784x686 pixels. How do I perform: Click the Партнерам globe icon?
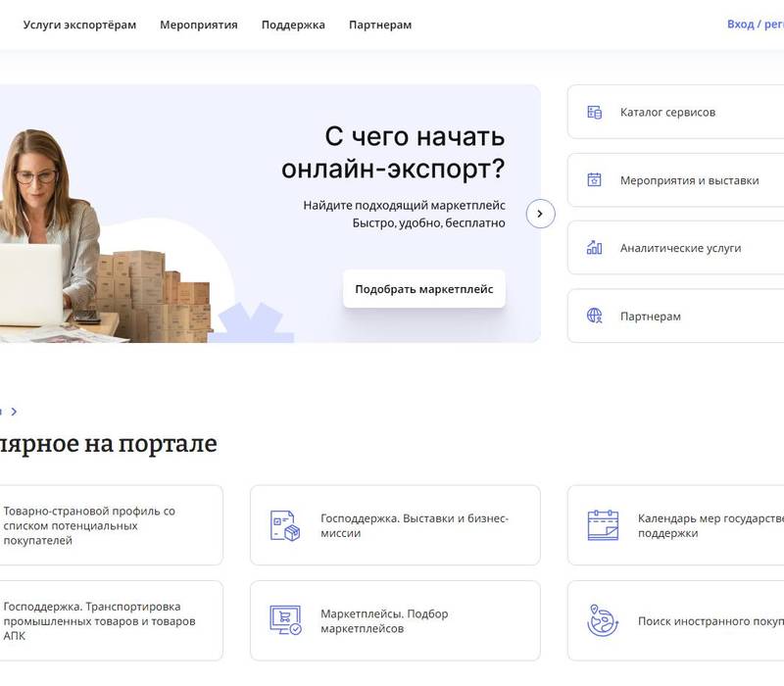pyautogui.click(x=594, y=316)
